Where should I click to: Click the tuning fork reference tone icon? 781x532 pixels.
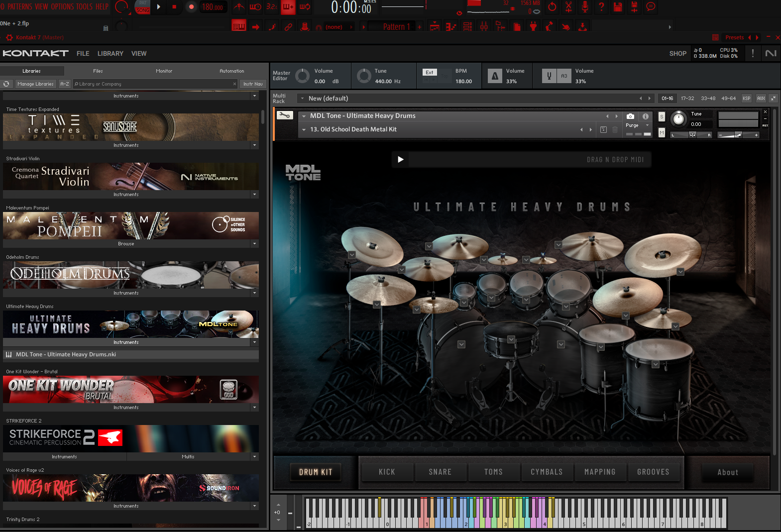click(x=549, y=76)
